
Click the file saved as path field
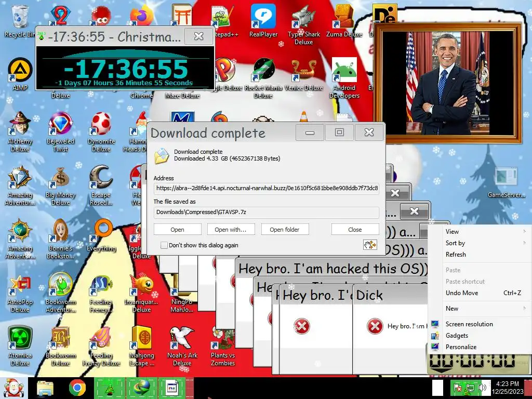point(266,212)
